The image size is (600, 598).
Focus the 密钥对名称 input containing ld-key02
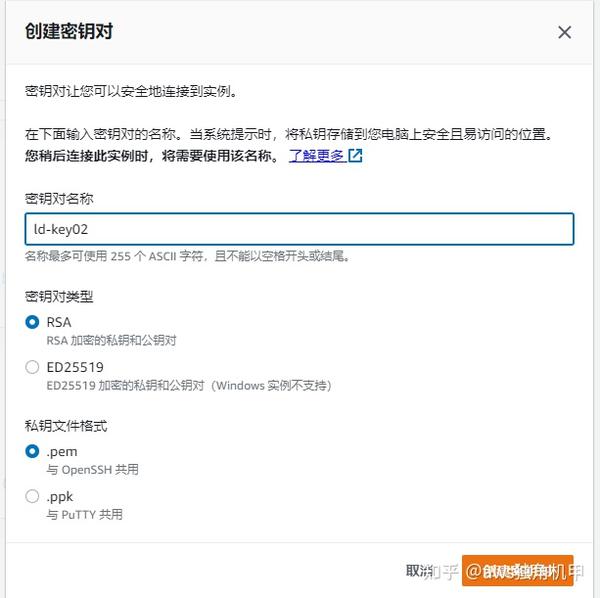pos(299,229)
